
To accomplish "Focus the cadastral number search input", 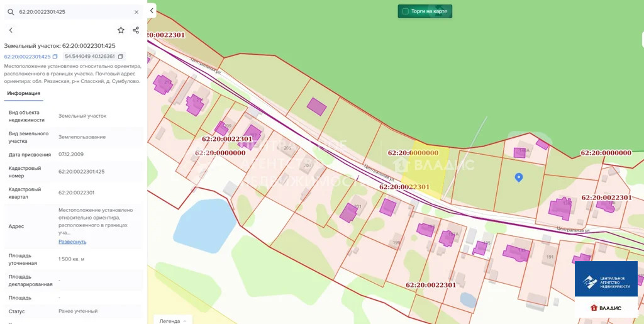I will click(74, 12).
